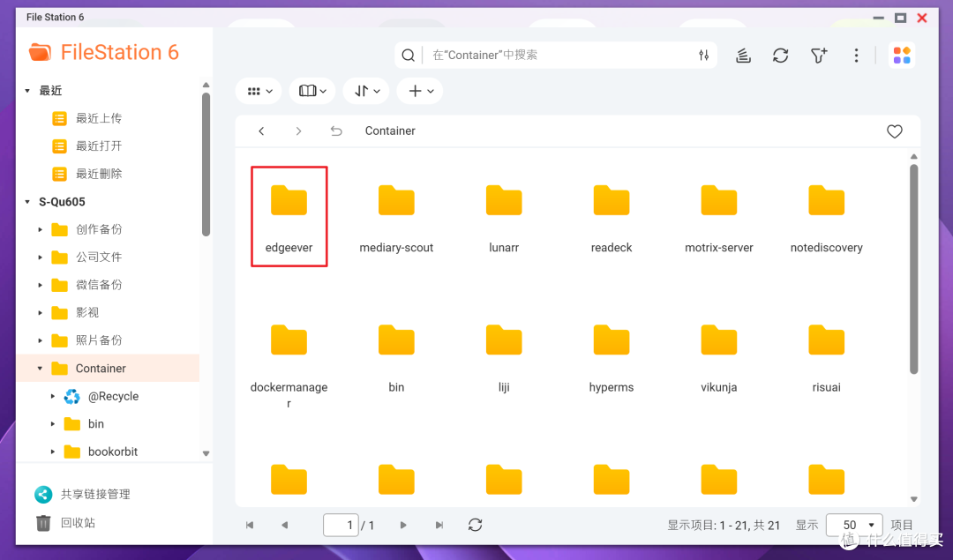Click the file list vertical scrollbar
Viewport: 953px width, 560px height.
pos(913,270)
